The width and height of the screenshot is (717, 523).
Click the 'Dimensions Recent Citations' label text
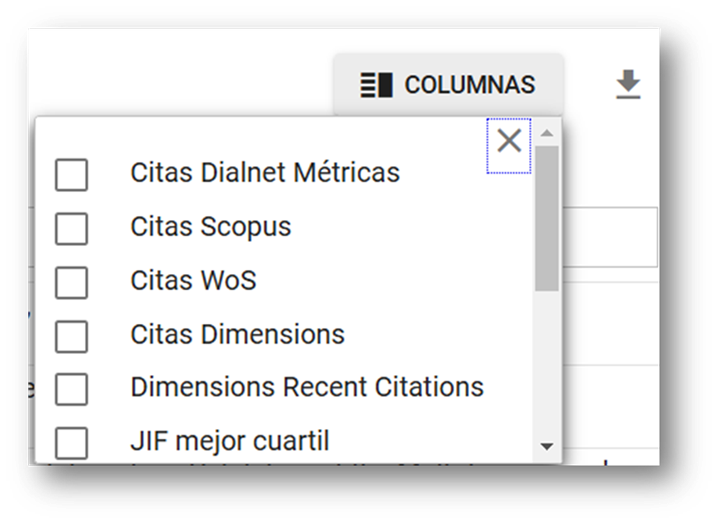pyautogui.click(x=307, y=387)
